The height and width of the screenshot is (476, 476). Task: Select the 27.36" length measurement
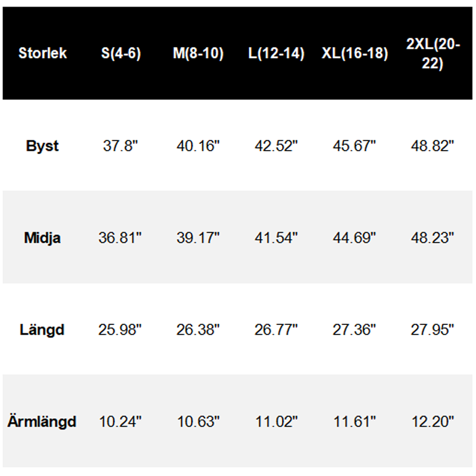coord(355,330)
